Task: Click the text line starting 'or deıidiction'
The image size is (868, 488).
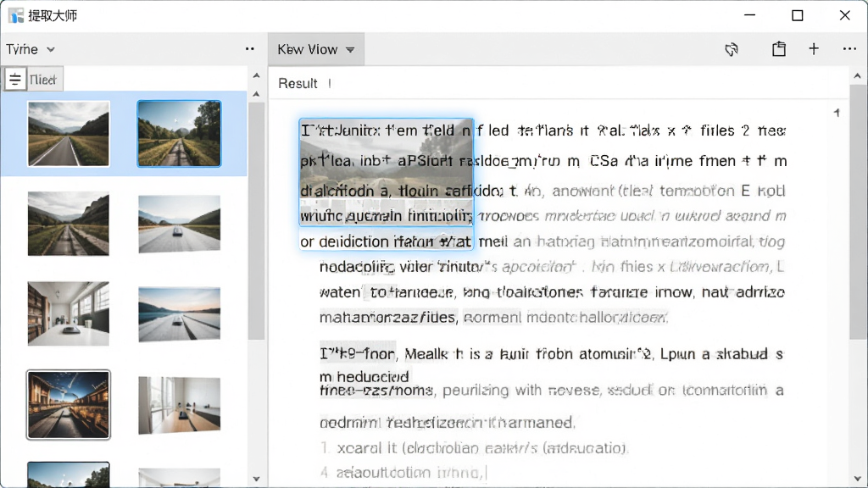Action: click(543, 241)
